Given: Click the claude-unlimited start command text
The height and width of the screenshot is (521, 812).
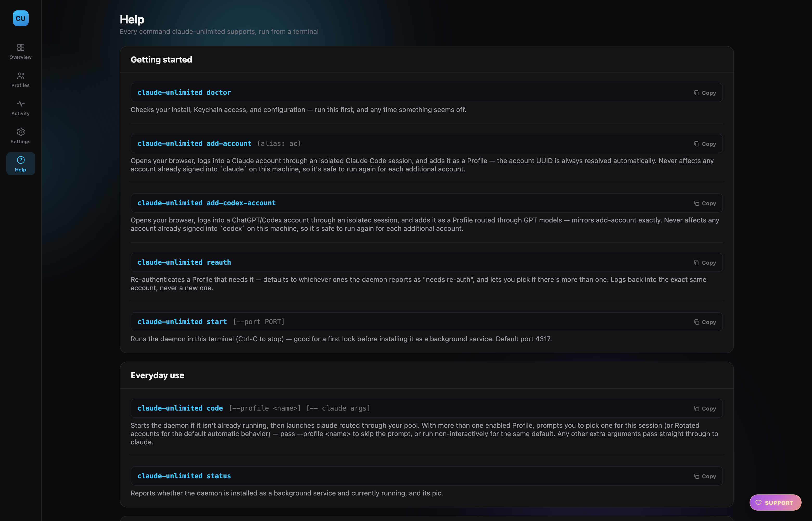Looking at the screenshot, I should coord(182,322).
